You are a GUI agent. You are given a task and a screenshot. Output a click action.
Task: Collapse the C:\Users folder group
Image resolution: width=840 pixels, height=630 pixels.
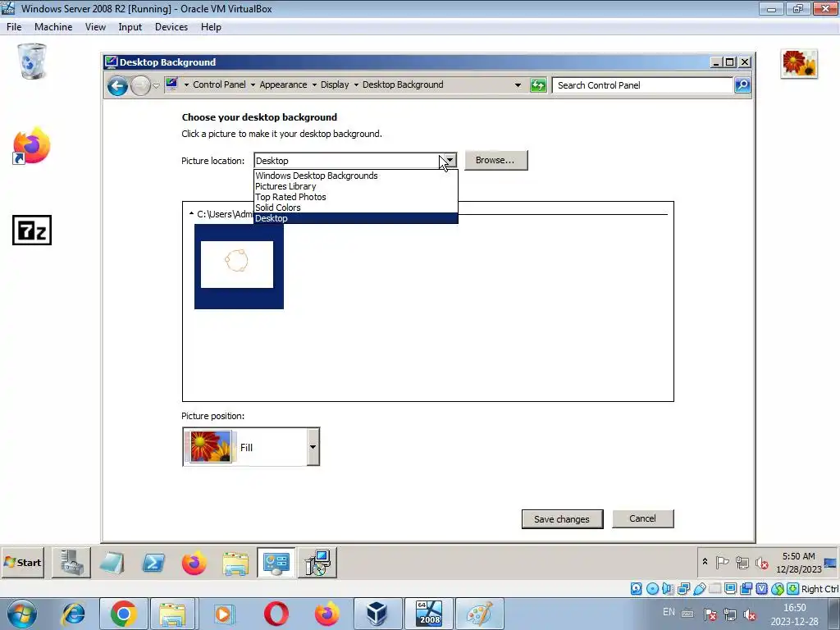(191, 214)
